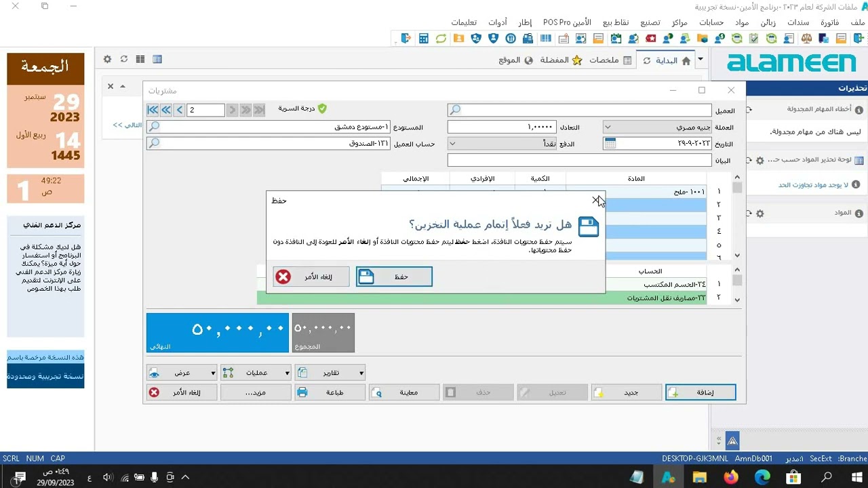The height and width of the screenshot is (488, 868).
Task: Expand the عمليات operations dropdown button
Action: coord(288,373)
